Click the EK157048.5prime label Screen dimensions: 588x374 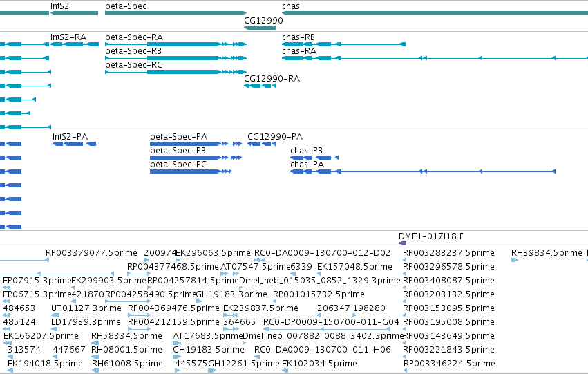[354, 267]
